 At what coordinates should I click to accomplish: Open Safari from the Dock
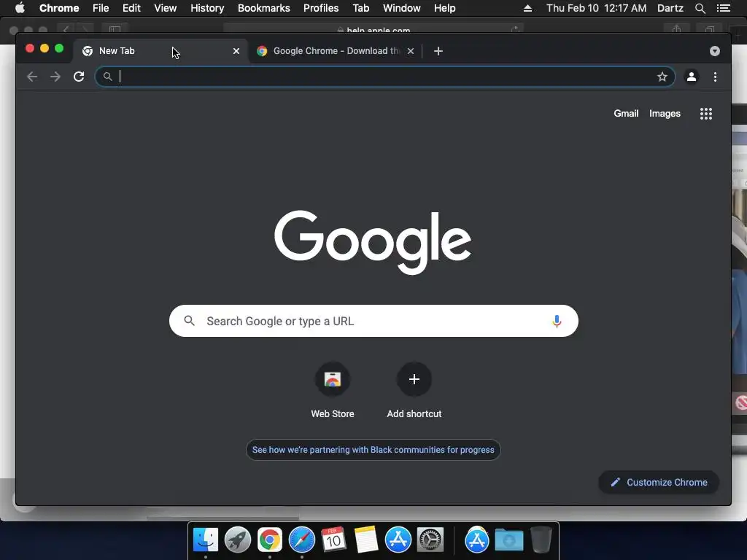click(301, 540)
